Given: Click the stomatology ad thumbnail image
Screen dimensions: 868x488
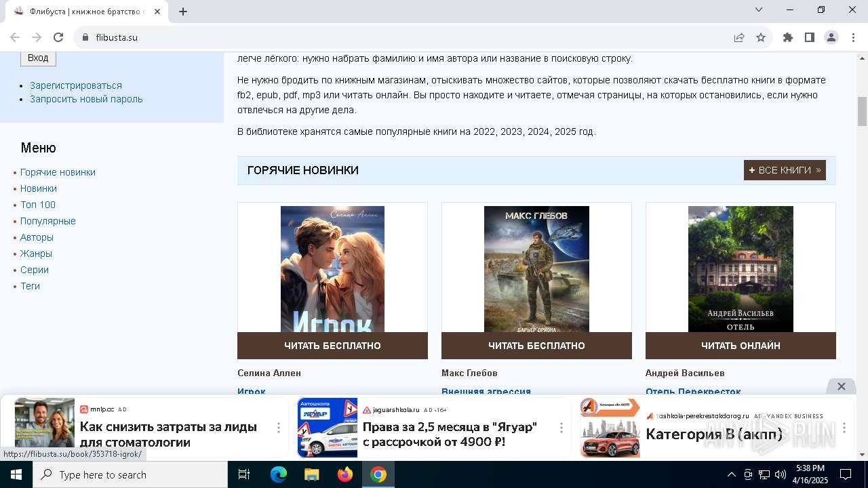Looking at the screenshot, I should [45, 427].
